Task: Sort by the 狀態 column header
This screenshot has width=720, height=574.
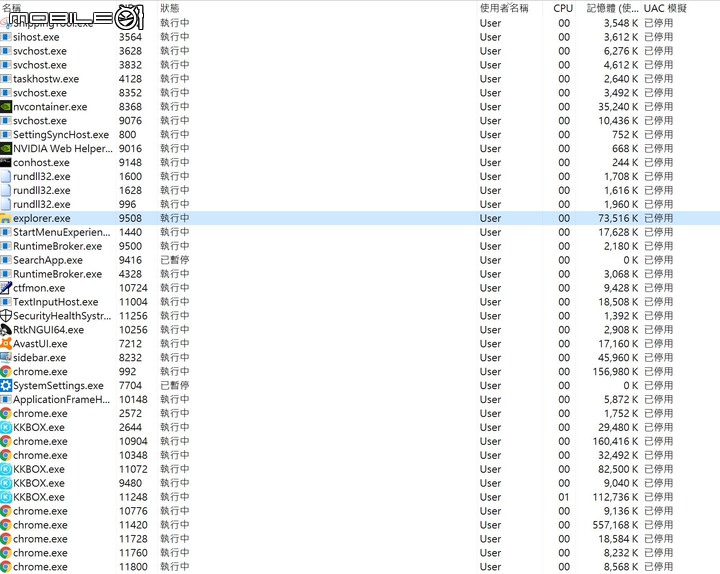Action: (169, 8)
